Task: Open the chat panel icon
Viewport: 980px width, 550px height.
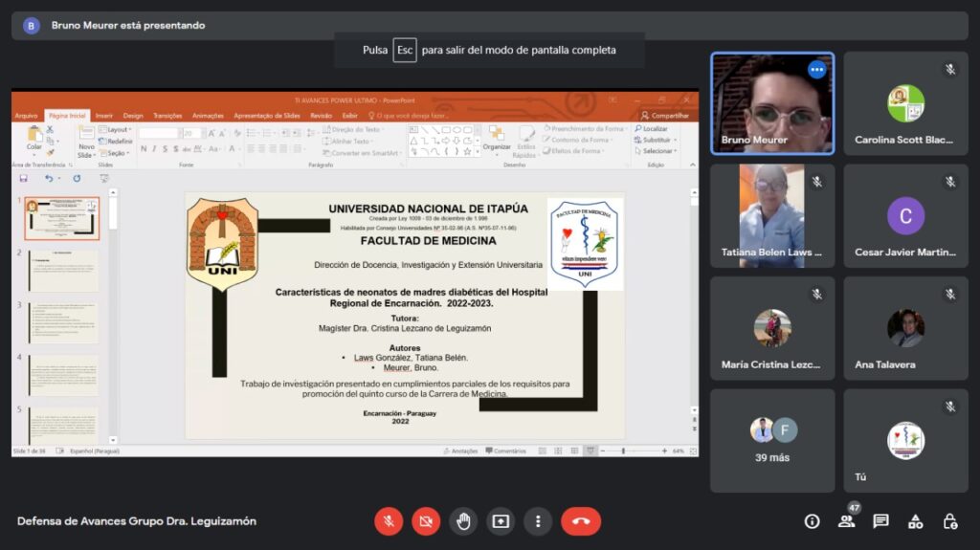Action: pos(880,521)
